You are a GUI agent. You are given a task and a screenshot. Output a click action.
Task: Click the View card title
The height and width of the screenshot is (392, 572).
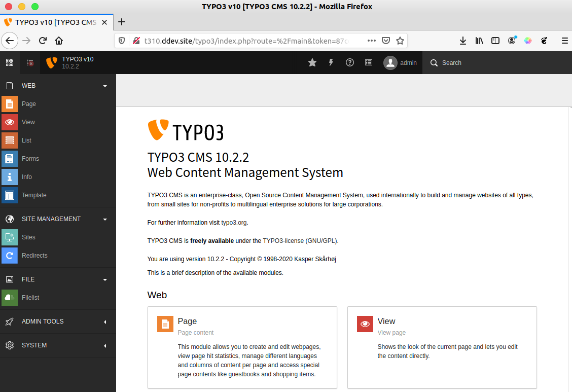click(x=386, y=322)
